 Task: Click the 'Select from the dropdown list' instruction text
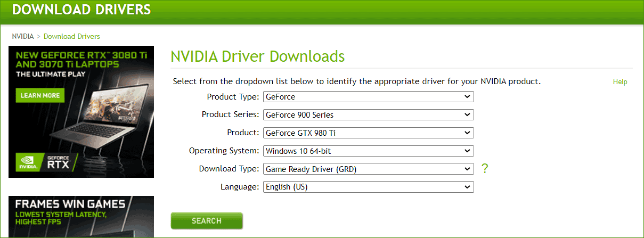(357, 81)
